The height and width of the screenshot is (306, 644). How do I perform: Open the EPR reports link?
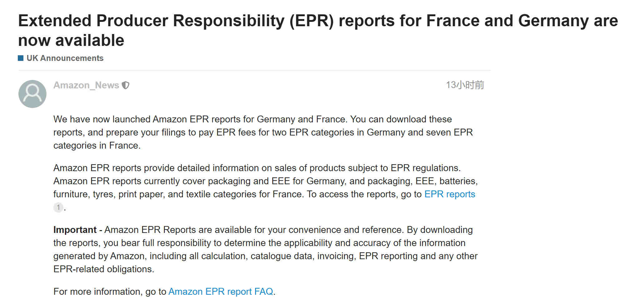pyautogui.click(x=450, y=194)
